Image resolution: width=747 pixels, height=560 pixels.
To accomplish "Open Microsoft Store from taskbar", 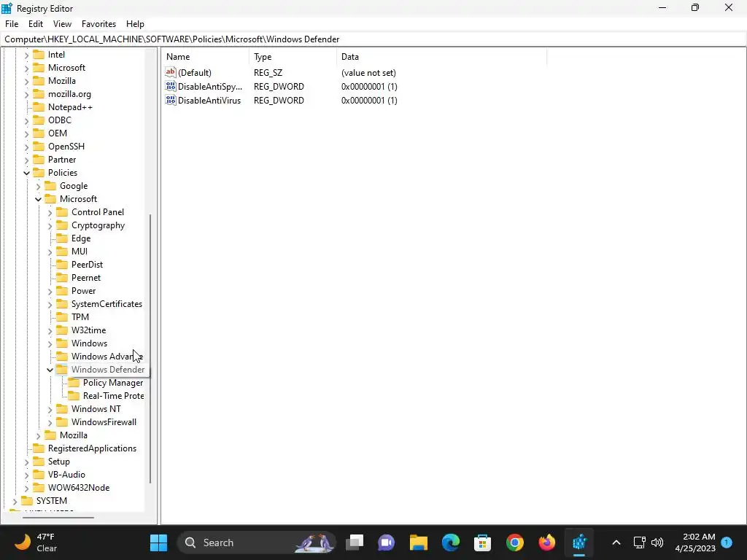I will coord(483,542).
